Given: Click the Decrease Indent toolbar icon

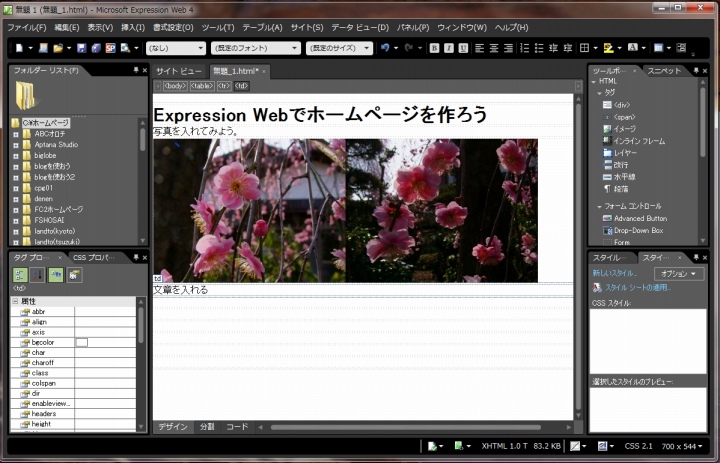Looking at the screenshot, I should (553, 48).
